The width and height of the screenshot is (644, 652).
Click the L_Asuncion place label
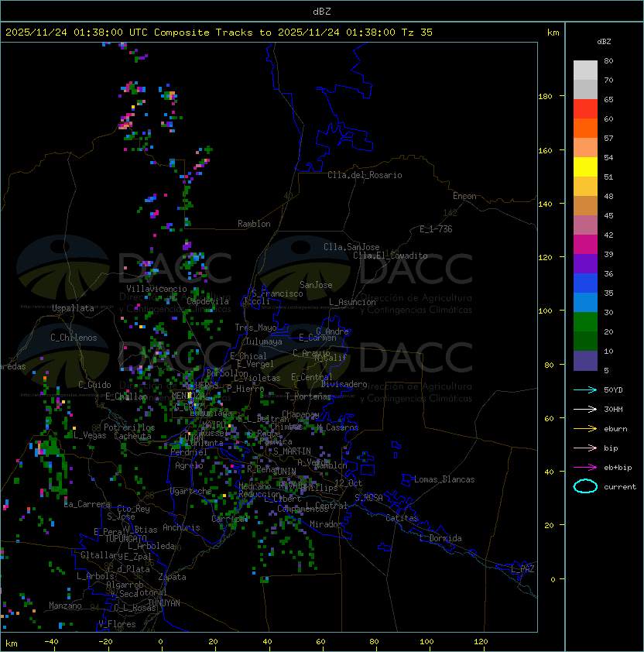click(x=352, y=302)
